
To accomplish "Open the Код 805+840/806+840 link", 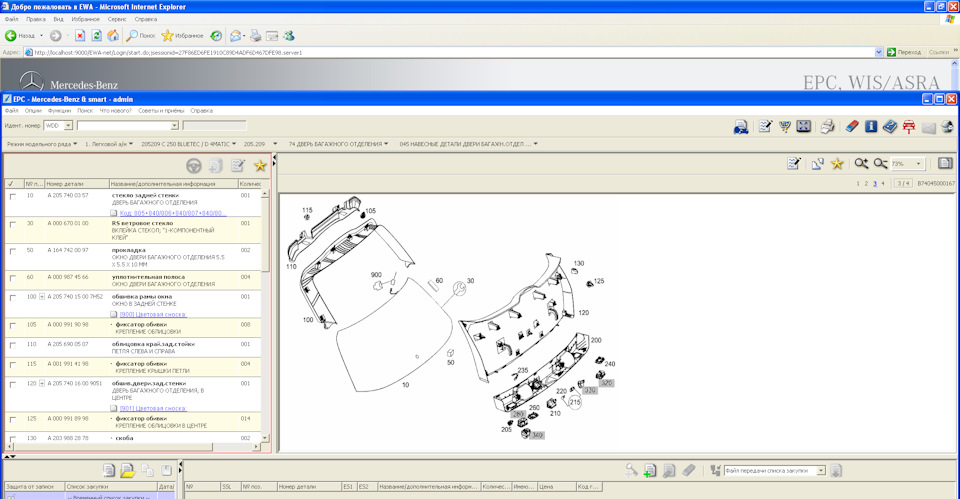I will pos(171,213).
